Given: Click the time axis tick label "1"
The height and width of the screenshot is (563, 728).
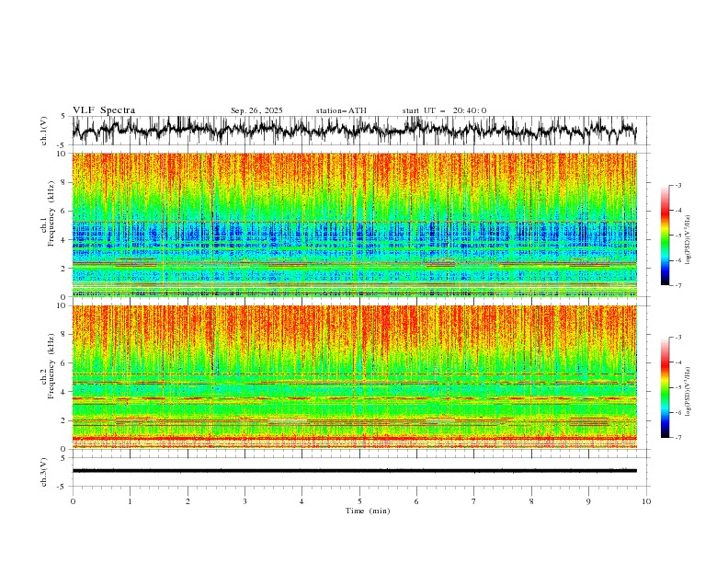Looking at the screenshot, I should (x=130, y=501).
